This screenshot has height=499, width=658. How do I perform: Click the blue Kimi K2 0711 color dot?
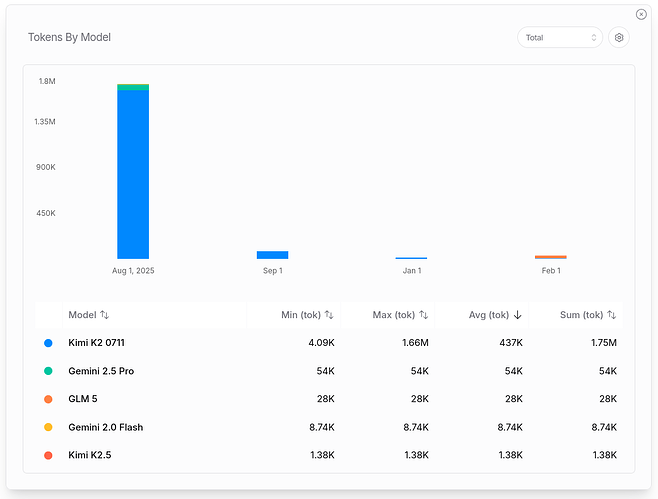tap(48, 343)
